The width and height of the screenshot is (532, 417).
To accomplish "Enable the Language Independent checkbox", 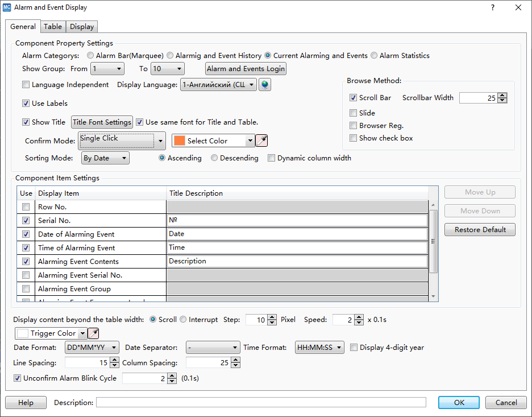I will coord(26,85).
